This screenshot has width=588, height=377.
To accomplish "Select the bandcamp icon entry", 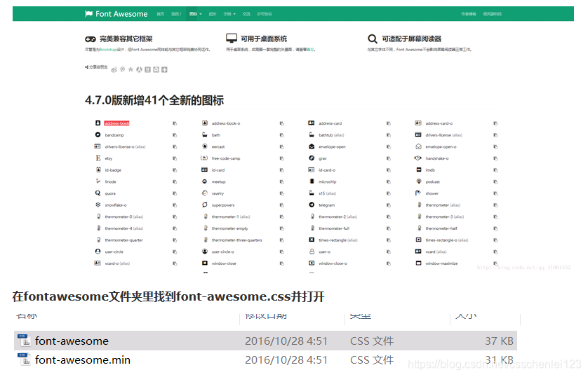I will pyautogui.click(x=109, y=135).
